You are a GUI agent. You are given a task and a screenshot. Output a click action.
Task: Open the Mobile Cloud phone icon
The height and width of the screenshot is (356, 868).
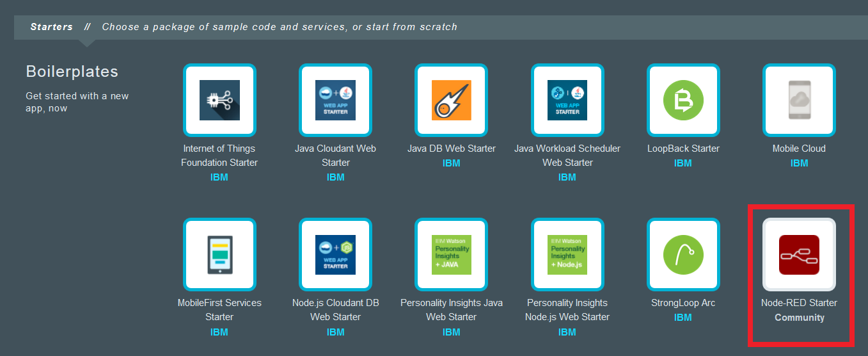point(799,100)
